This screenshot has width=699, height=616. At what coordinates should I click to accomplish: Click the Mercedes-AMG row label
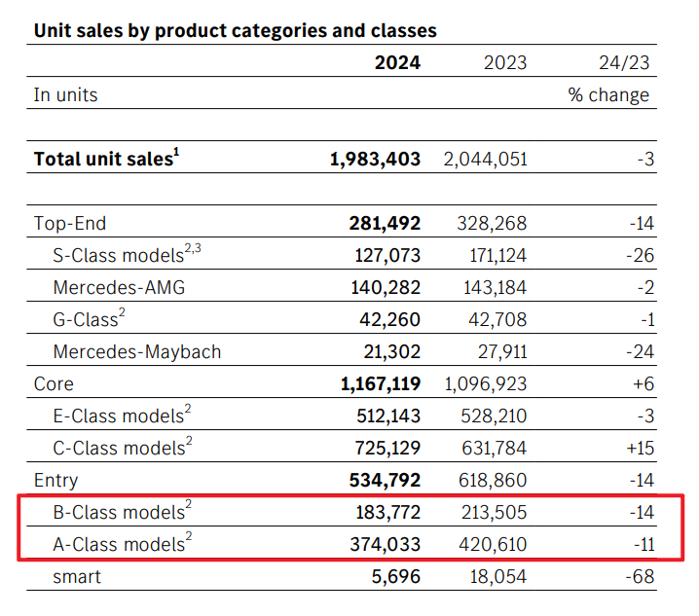pyautogui.click(x=119, y=287)
